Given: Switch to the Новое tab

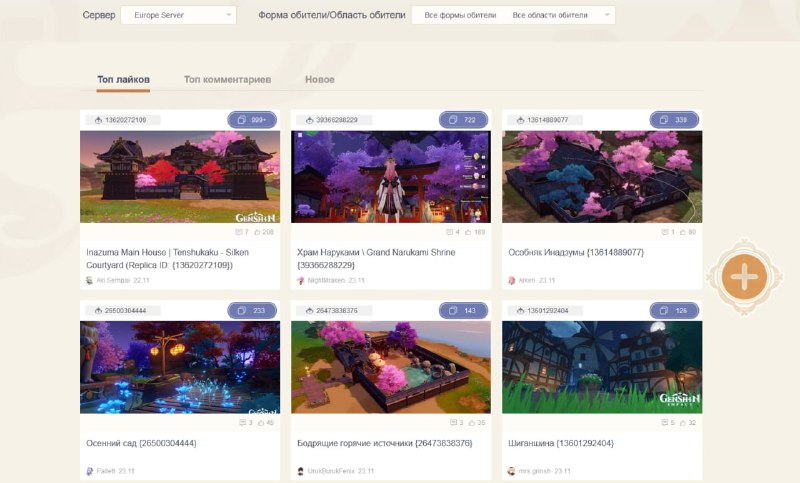Looking at the screenshot, I should tap(319, 80).
